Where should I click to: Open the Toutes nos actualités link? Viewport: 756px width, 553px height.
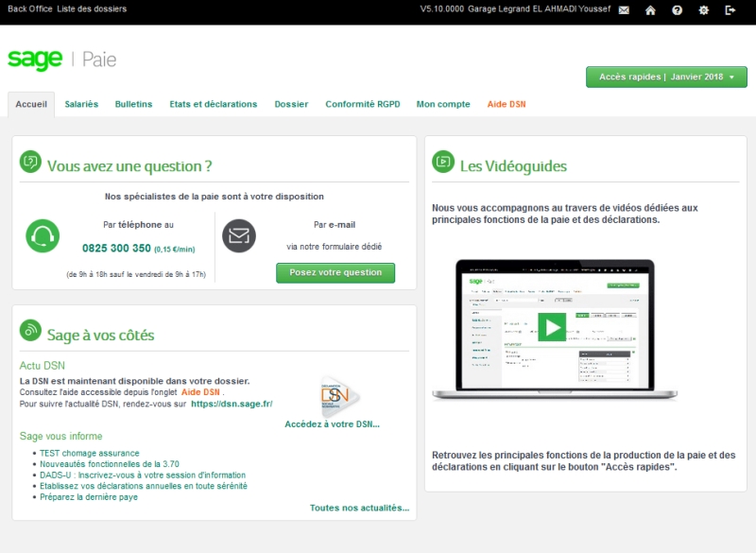pyautogui.click(x=359, y=508)
